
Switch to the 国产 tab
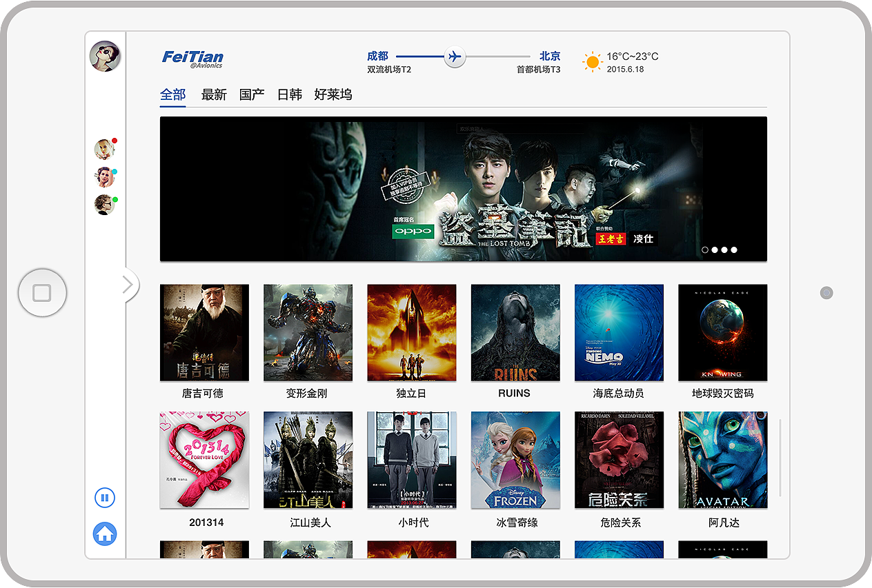click(252, 94)
